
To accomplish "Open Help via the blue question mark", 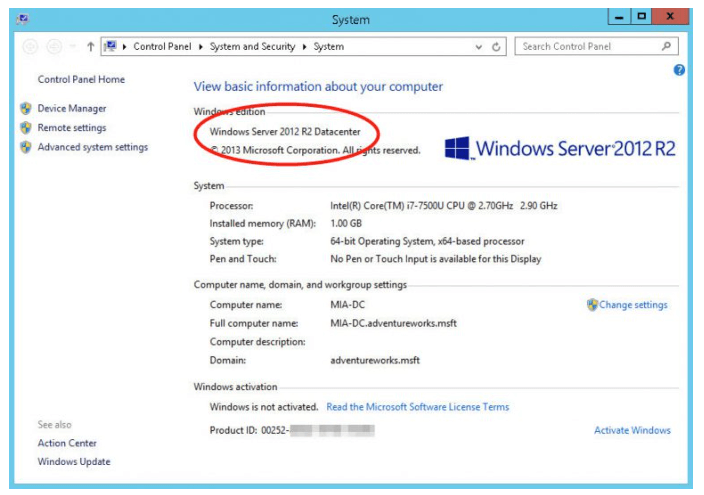I will (x=680, y=70).
